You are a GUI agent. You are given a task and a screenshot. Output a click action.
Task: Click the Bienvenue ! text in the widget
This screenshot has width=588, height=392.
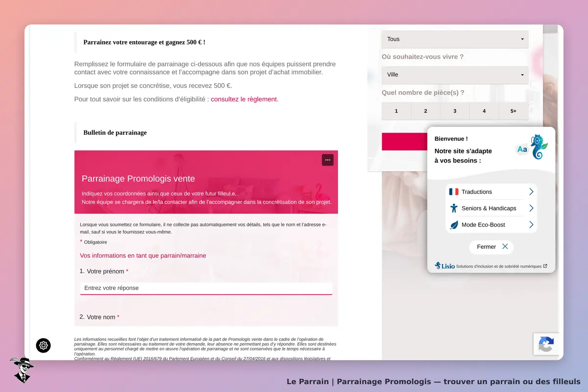pyautogui.click(x=451, y=139)
